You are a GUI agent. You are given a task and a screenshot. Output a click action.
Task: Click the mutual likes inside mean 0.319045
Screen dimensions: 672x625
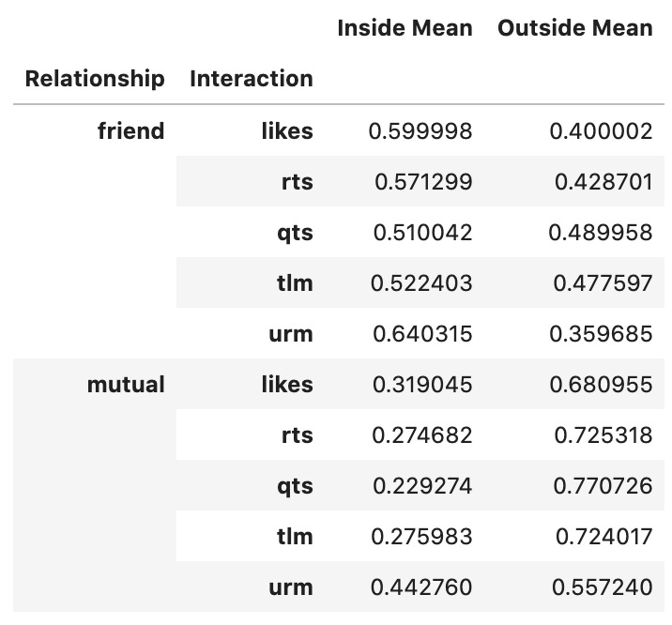tap(422, 385)
